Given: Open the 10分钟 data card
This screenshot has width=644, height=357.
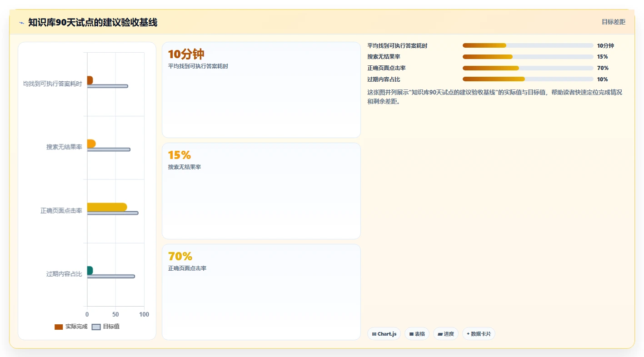Looking at the screenshot, I should click(x=261, y=90).
